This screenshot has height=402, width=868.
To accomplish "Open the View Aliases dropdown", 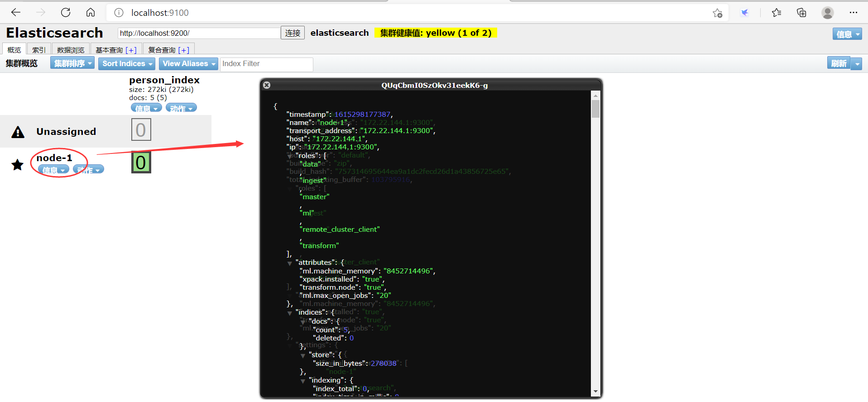I will coord(188,64).
